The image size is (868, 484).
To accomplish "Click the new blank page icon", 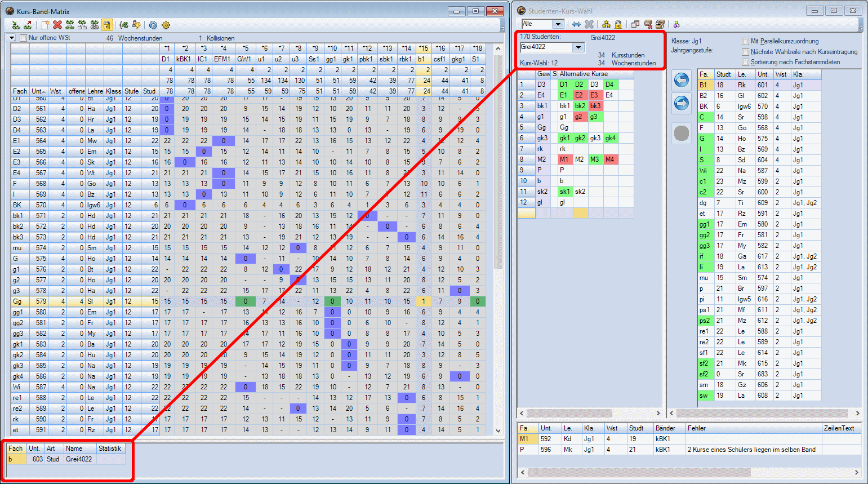I will click(45, 25).
